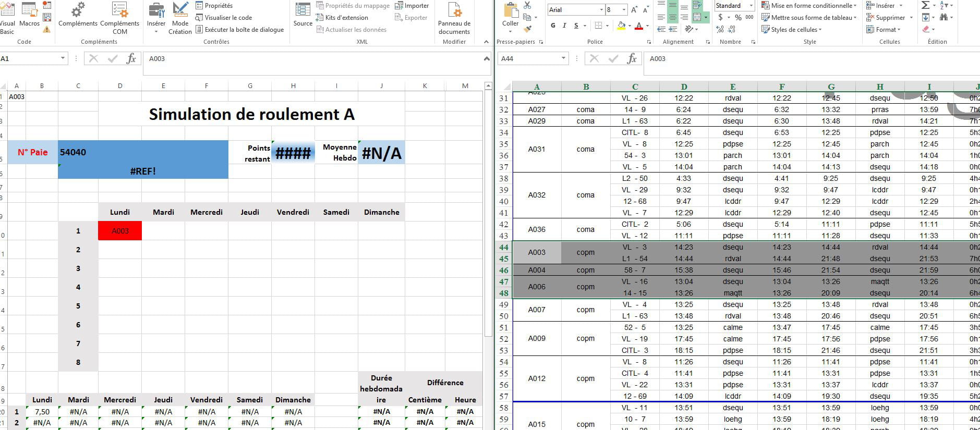Open the XML Source panel
This screenshot has height=430, width=980.
click(x=303, y=15)
